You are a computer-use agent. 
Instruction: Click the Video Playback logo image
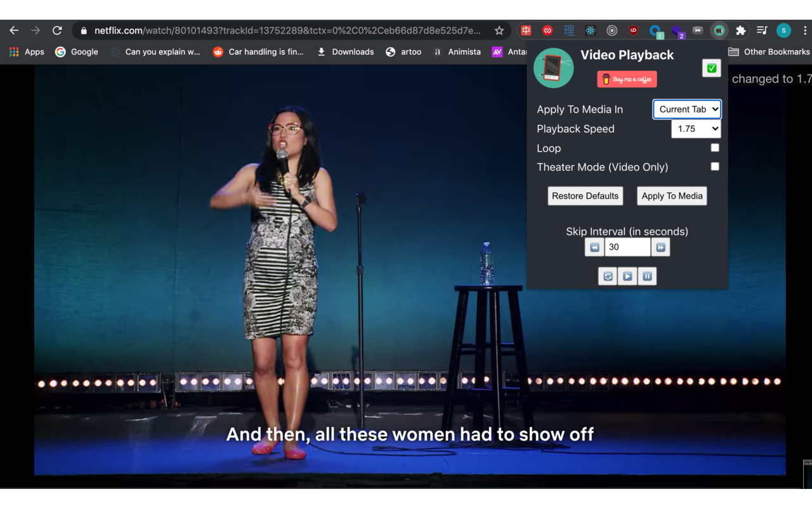pyautogui.click(x=554, y=68)
